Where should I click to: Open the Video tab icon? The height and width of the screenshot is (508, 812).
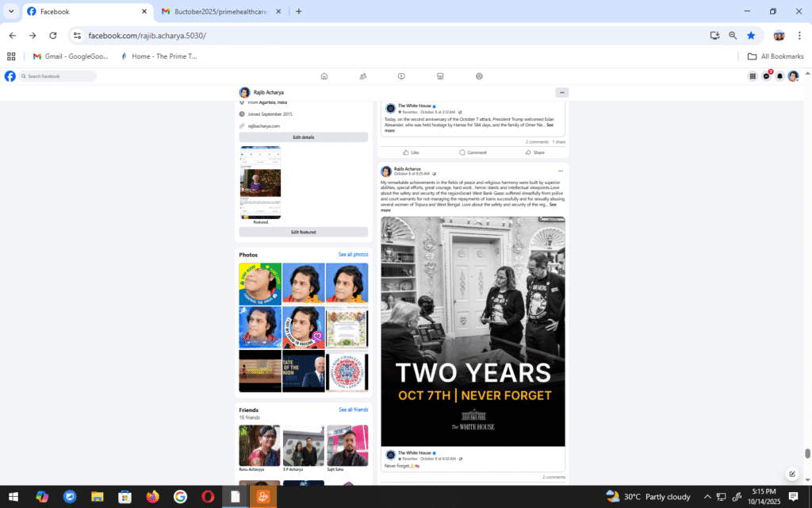pyautogui.click(x=401, y=76)
